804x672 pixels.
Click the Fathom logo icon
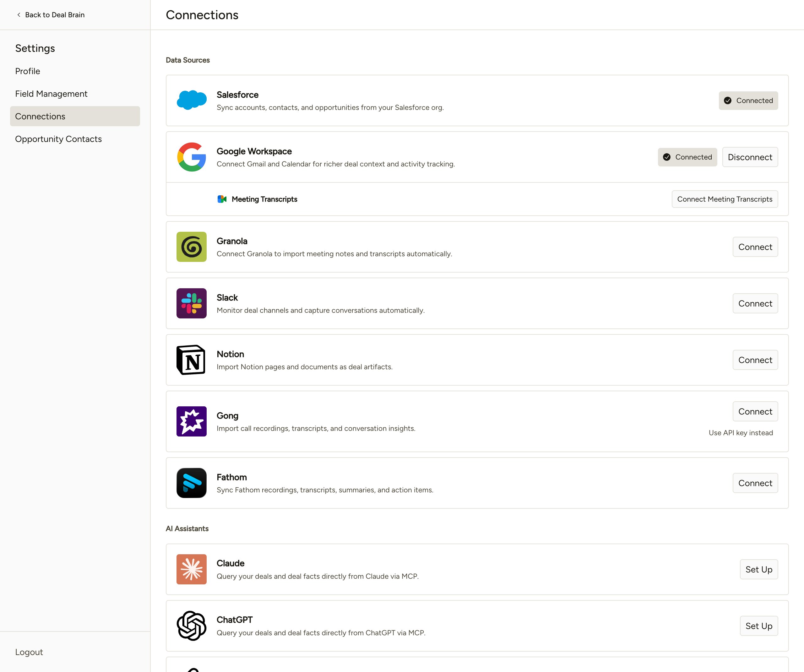coord(192,483)
